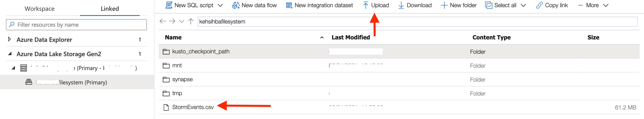Open the kusto_checkpoint_path folder
This screenshot has width=644, height=119.
click(200, 52)
